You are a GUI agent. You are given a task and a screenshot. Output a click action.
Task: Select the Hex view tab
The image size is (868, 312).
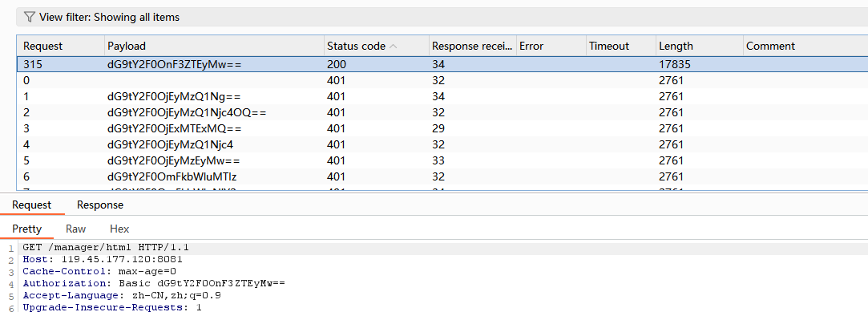[119, 229]
